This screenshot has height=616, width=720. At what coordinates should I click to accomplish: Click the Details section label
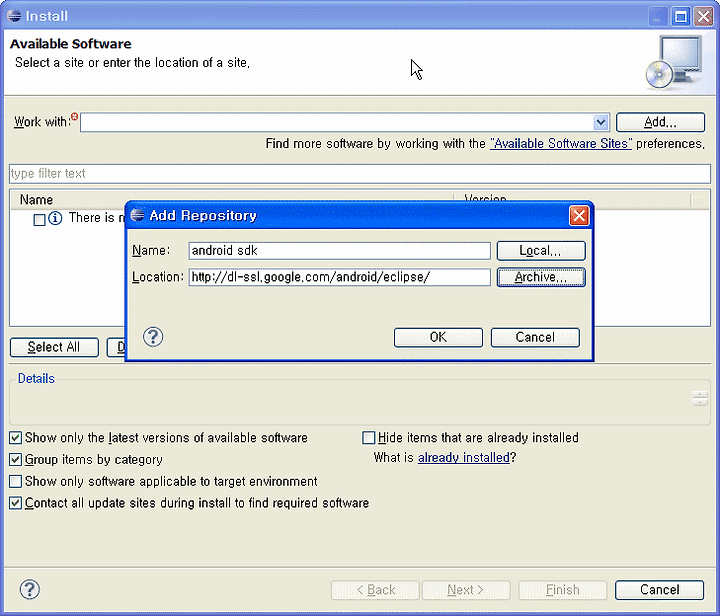[x=36, y=379]
